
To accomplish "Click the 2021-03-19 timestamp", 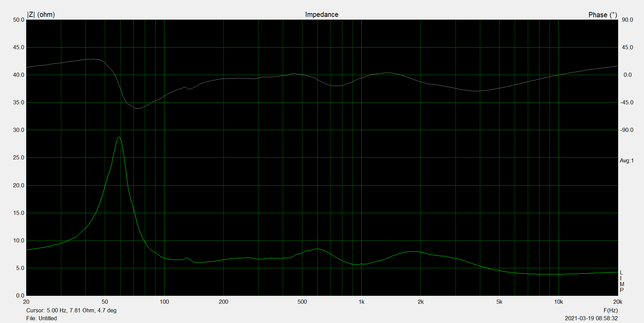I will point(591,318).
